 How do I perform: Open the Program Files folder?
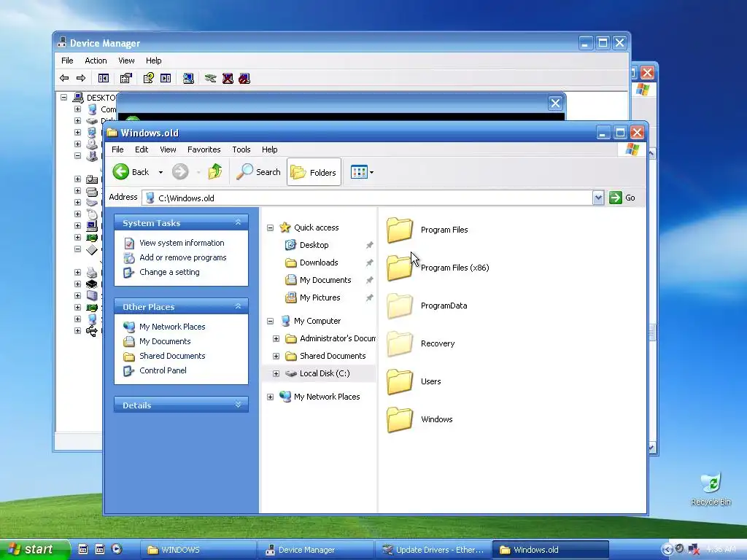[400, 230]
